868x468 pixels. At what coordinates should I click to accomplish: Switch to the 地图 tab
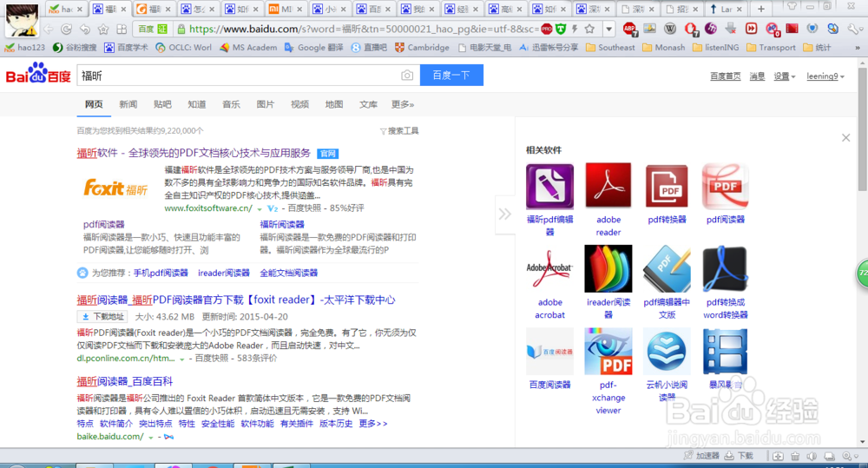coord(334,104)
